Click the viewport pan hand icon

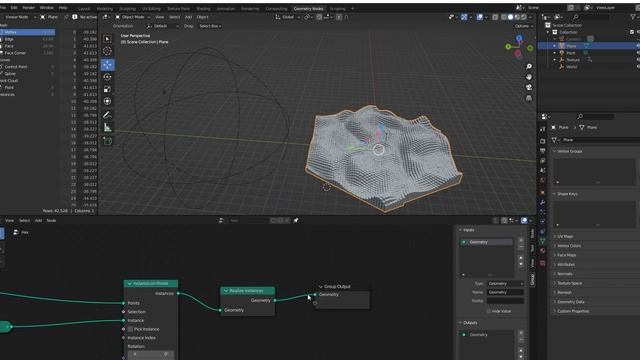[529, 77]
